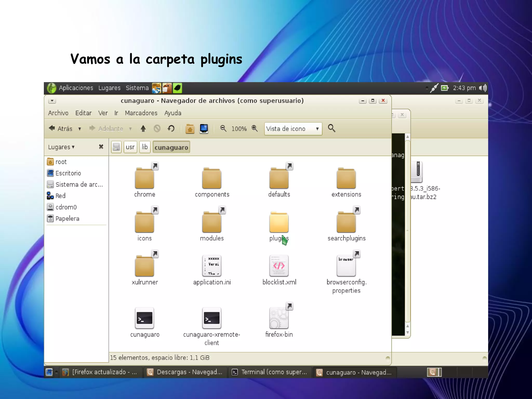Click the battery icon in top panel
This screenshot has width=532, height=399.
pos(445,88)
